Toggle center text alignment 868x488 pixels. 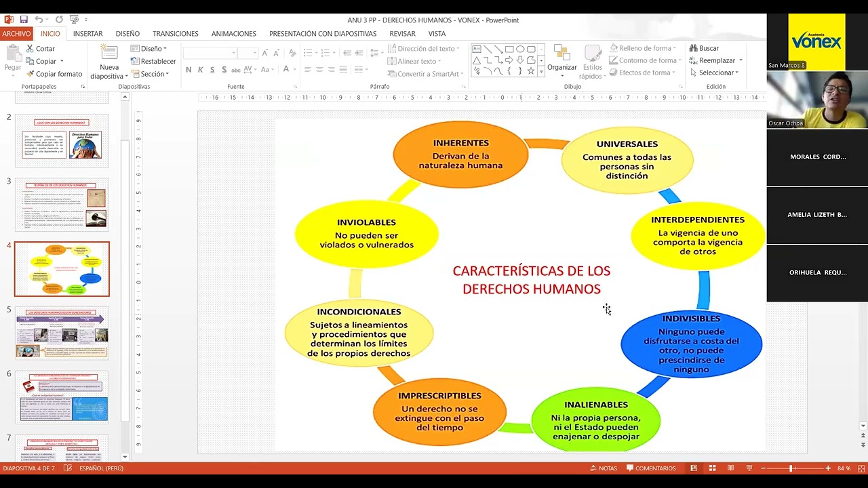(x=319, y=69)
